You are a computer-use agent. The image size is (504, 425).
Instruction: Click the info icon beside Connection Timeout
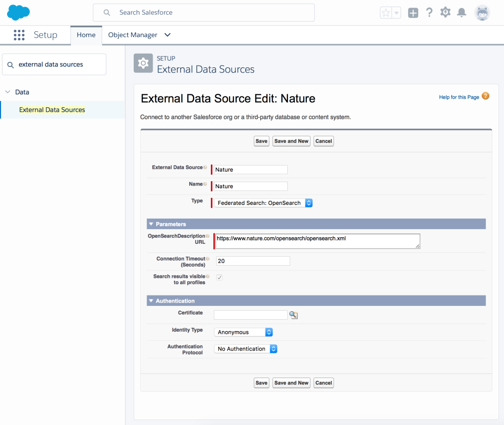coord(208,259)
